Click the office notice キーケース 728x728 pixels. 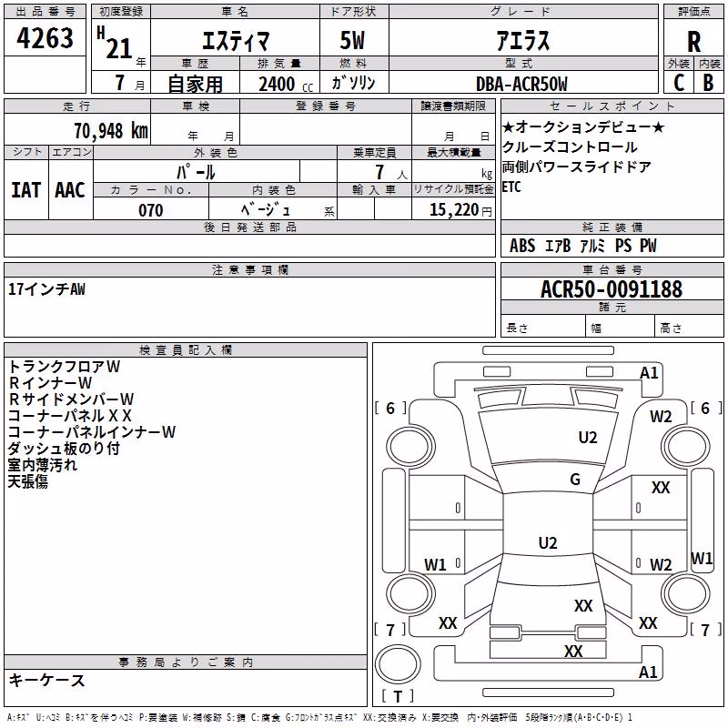coord(47,680)
